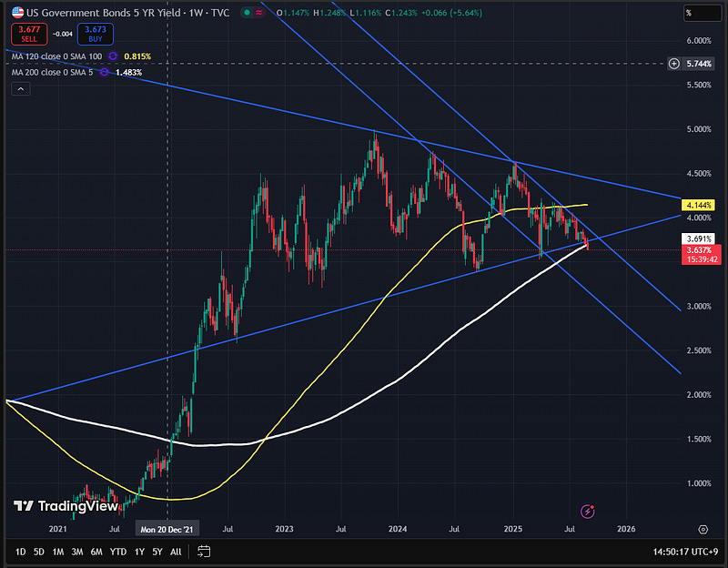This screenshot has height=568, width=728.
Task: Select the 1D time range
Action: (x=20, y=552)
